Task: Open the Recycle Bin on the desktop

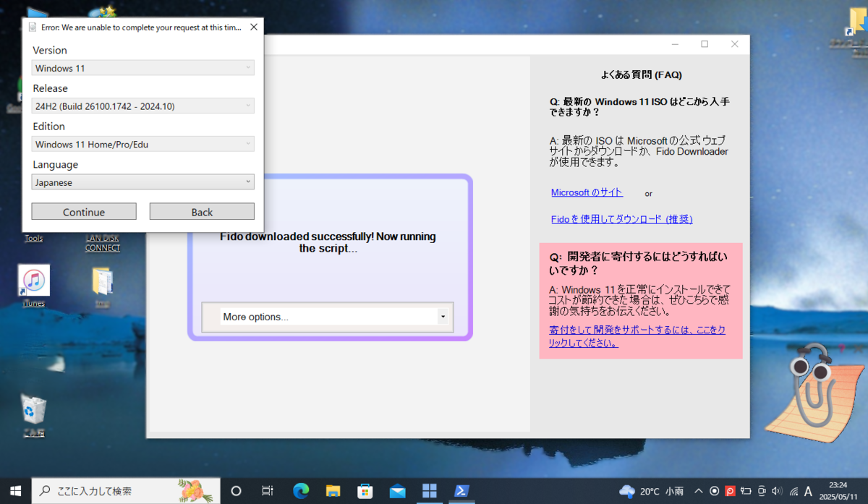Action: click(x=33, y=416)
